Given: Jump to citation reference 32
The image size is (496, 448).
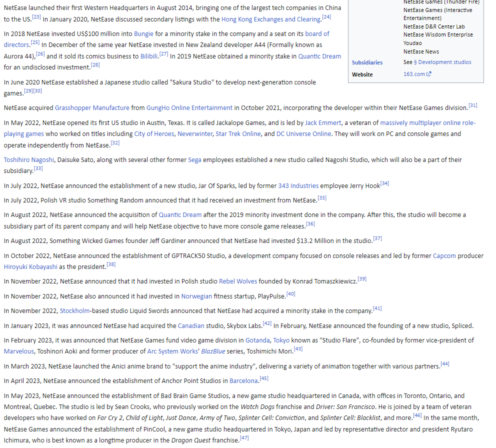Looking at the screenshot, I should click(x=115, y=142).
